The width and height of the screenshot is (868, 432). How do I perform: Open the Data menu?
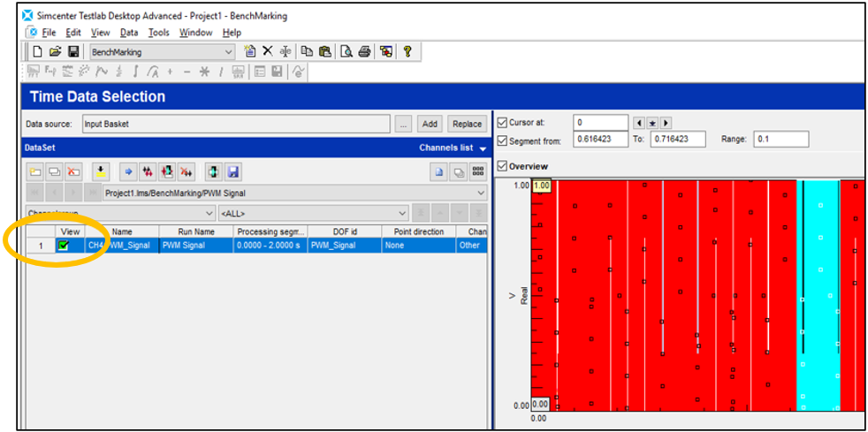coord(129,33)
